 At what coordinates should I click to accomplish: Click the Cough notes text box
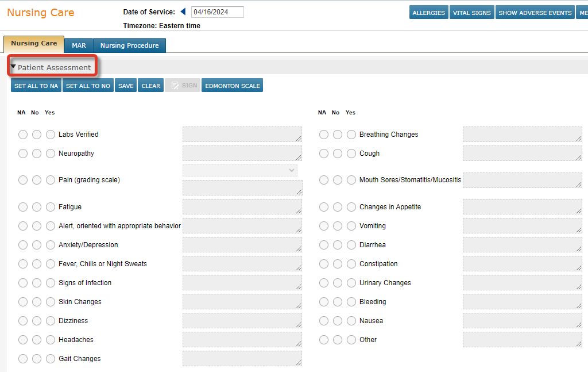click(522, 154)
